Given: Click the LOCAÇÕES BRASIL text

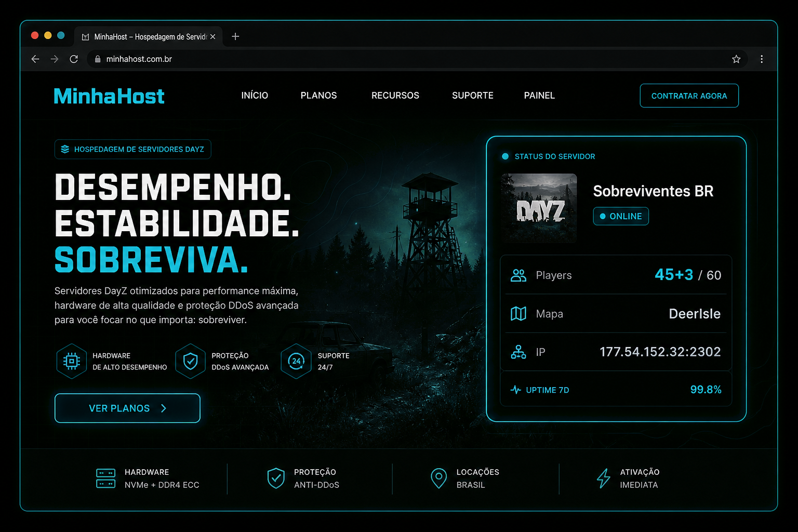Looking at the screenshot, I should coord(477,478).
